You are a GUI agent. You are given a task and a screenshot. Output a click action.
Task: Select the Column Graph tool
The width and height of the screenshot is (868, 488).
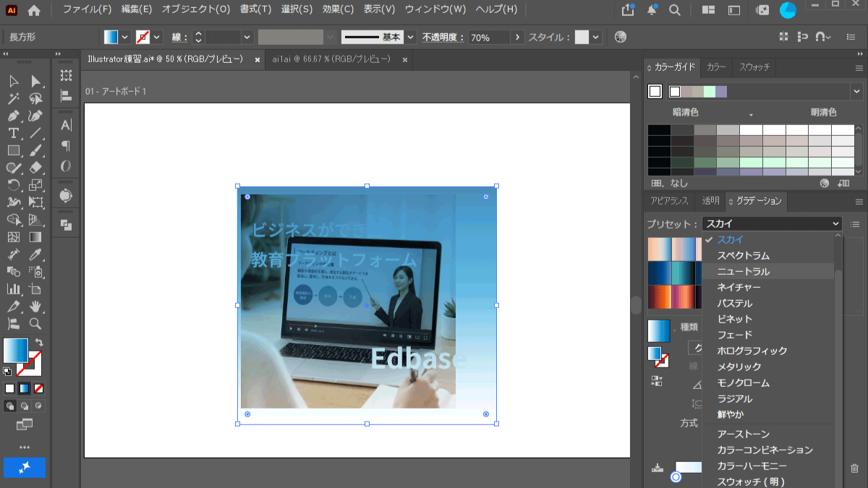point(13,289)
